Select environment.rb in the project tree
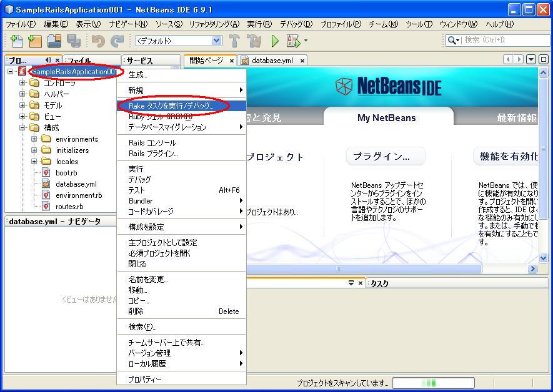The image size is (553, 392). (79, 195)
